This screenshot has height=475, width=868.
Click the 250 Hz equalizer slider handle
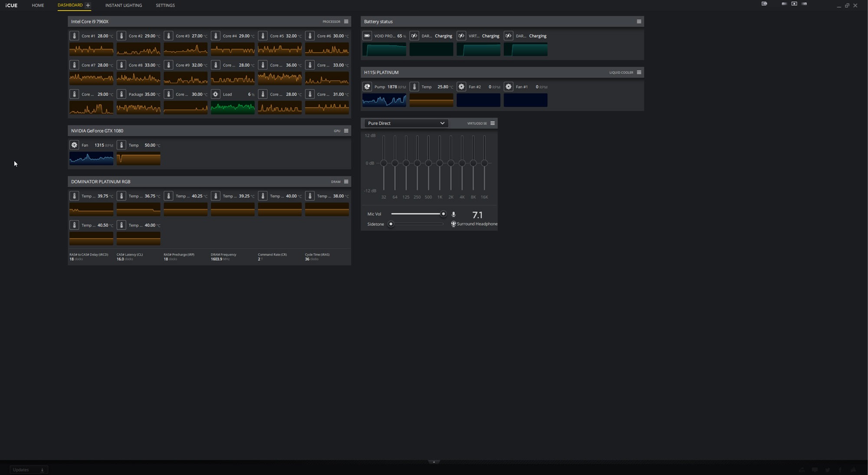pos(417,163)
